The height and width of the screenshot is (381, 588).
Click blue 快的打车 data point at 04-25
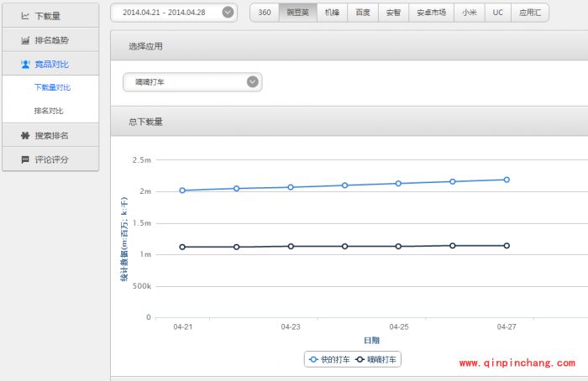[x=398, y=183]
